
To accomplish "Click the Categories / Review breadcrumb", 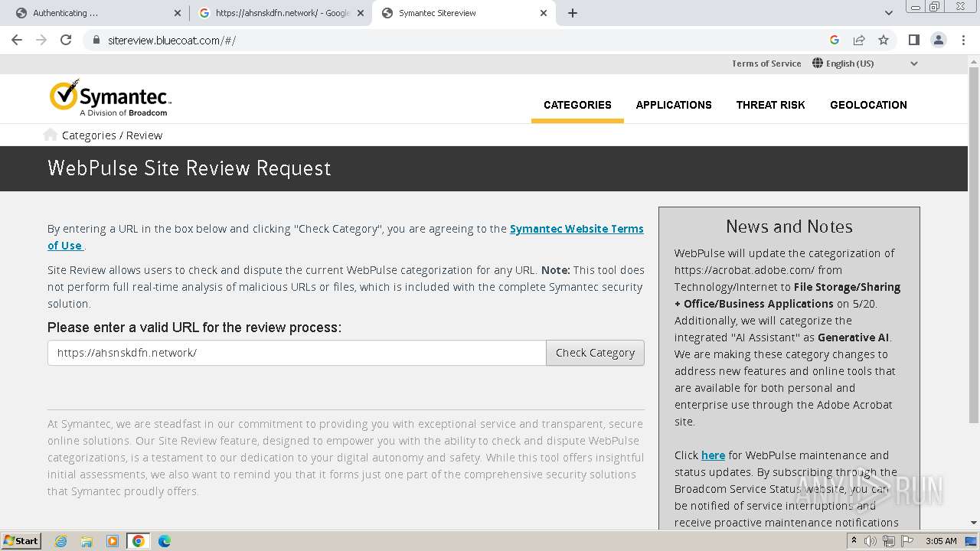I will point(112,135).
